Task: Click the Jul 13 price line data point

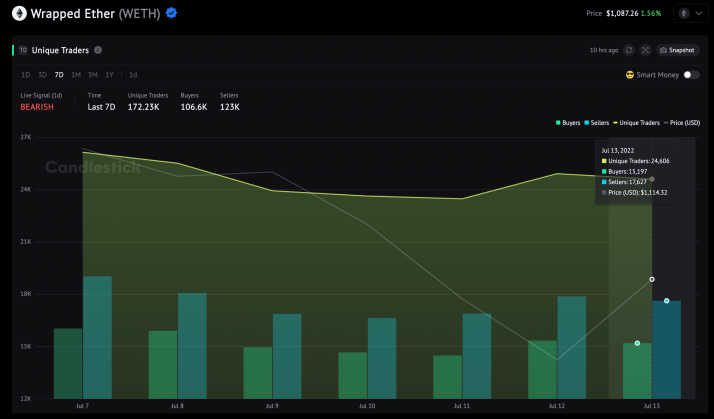Action: [x=652, y=279]
